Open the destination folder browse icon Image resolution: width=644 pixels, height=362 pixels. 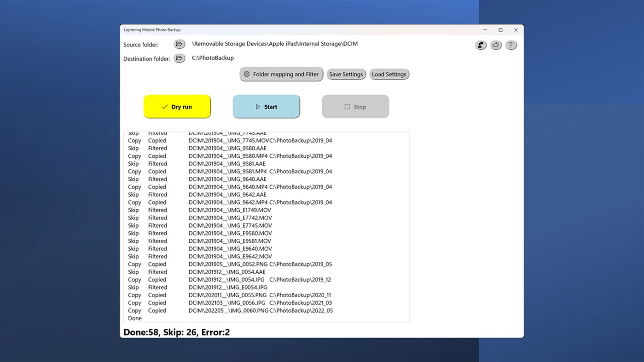coord(179,58)
